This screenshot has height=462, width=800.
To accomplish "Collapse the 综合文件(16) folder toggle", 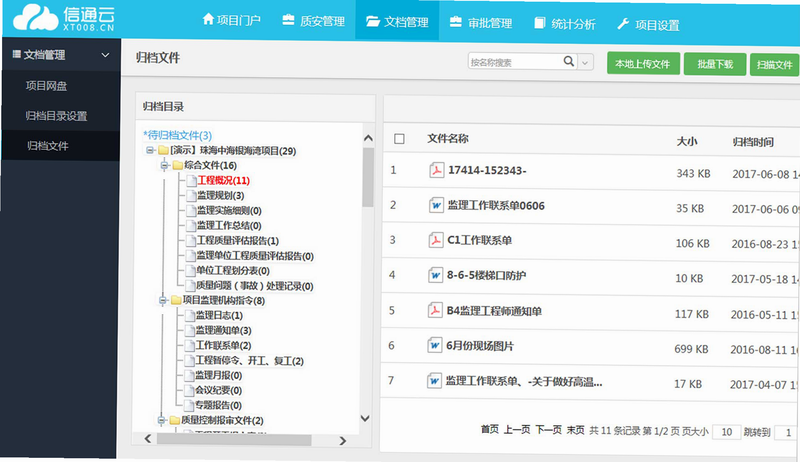I will [x=164, y=165].
